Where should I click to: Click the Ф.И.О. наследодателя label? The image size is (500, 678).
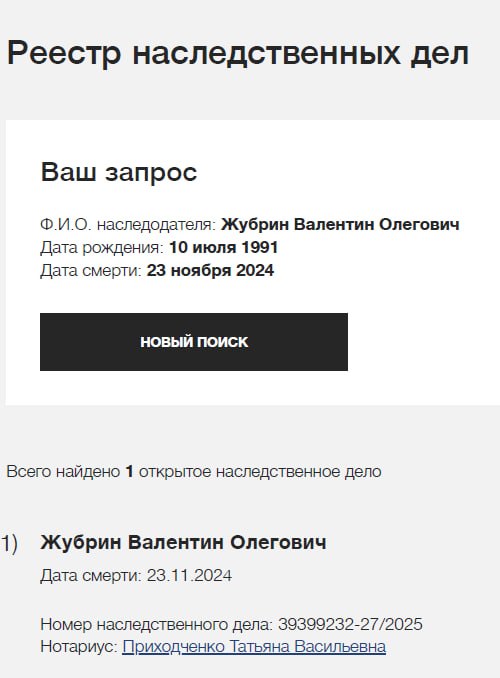click(x=128, y=224)
